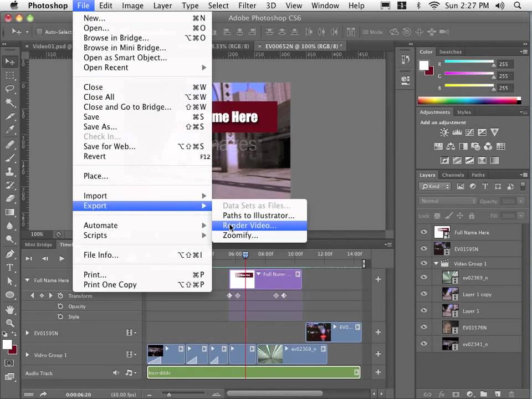Open the Spotlight search icon
Viewport: 532px width, 399px height.
click(517, 6)
